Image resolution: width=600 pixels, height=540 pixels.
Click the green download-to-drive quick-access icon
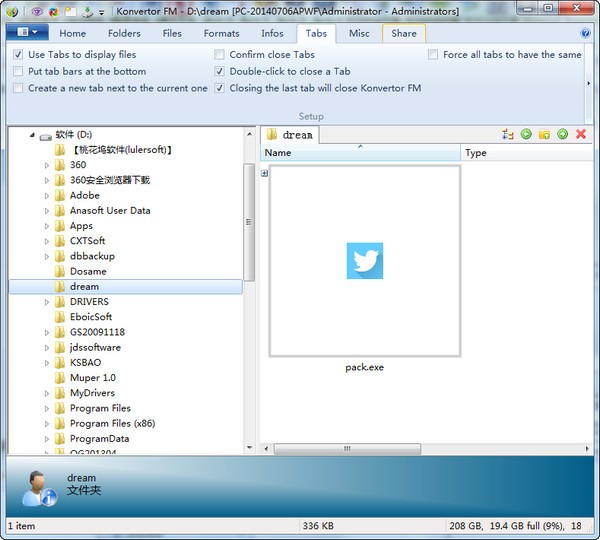tap(88, 11)
